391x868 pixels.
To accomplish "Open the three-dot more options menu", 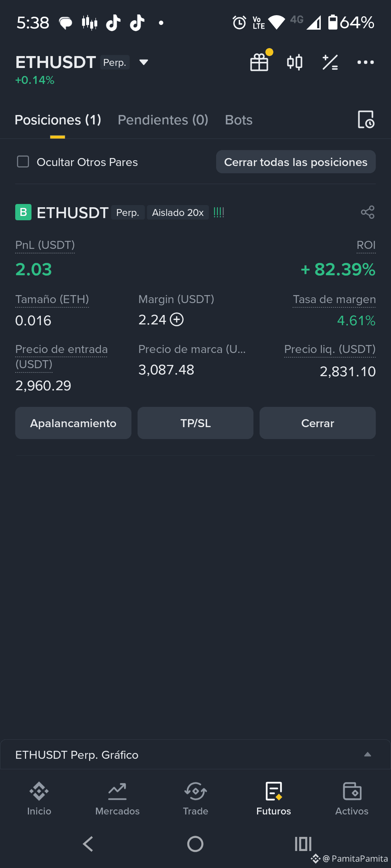I will click(x=366, y=62).
